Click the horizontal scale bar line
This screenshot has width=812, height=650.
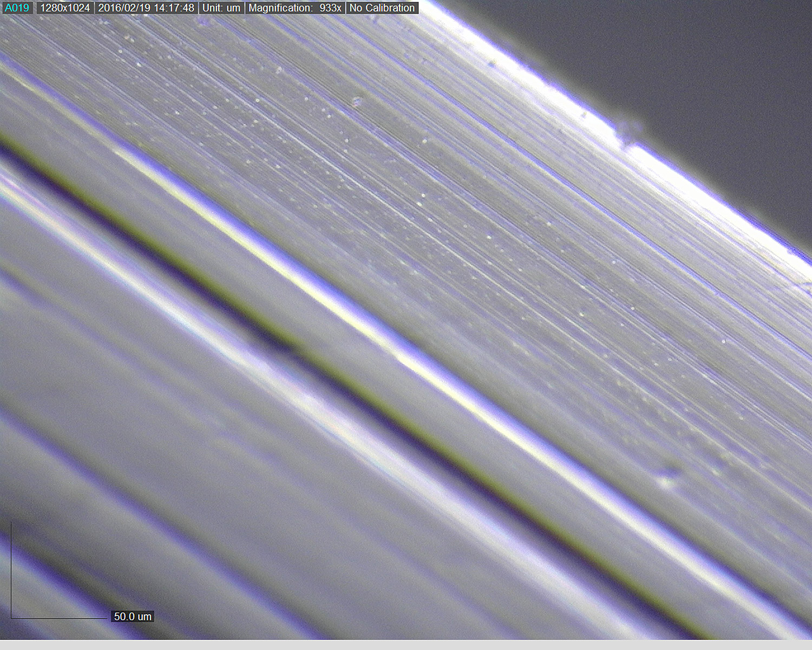click(60, 618)
